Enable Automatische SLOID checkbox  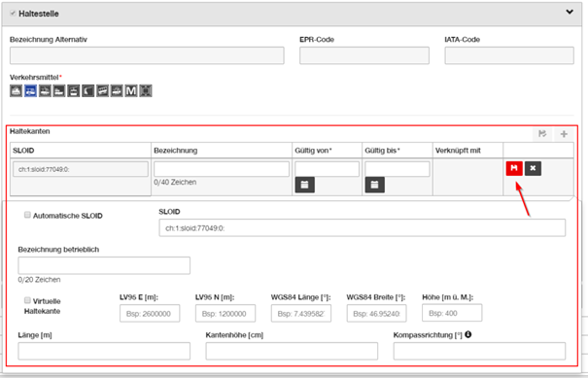click(27, 215)
